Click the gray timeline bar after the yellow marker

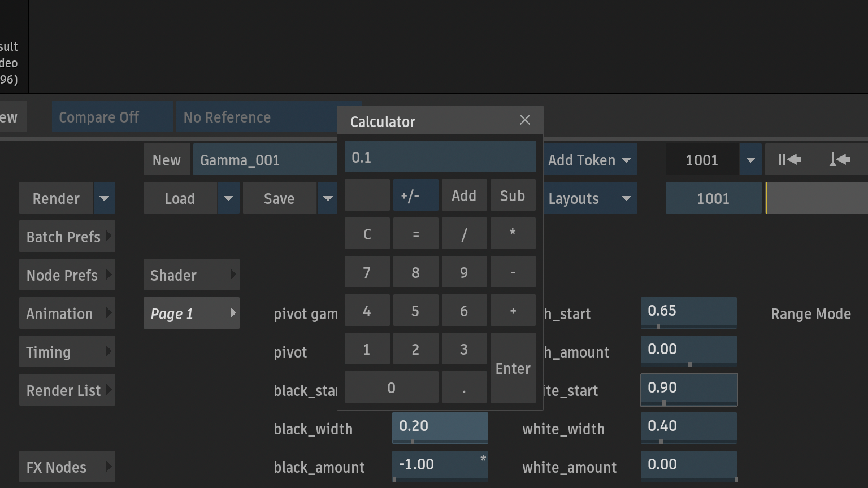tap(818, 198)
